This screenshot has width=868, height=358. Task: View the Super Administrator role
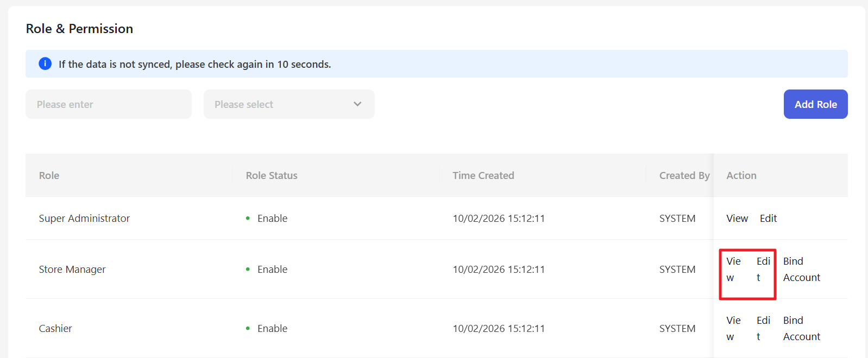coord(737,218)
